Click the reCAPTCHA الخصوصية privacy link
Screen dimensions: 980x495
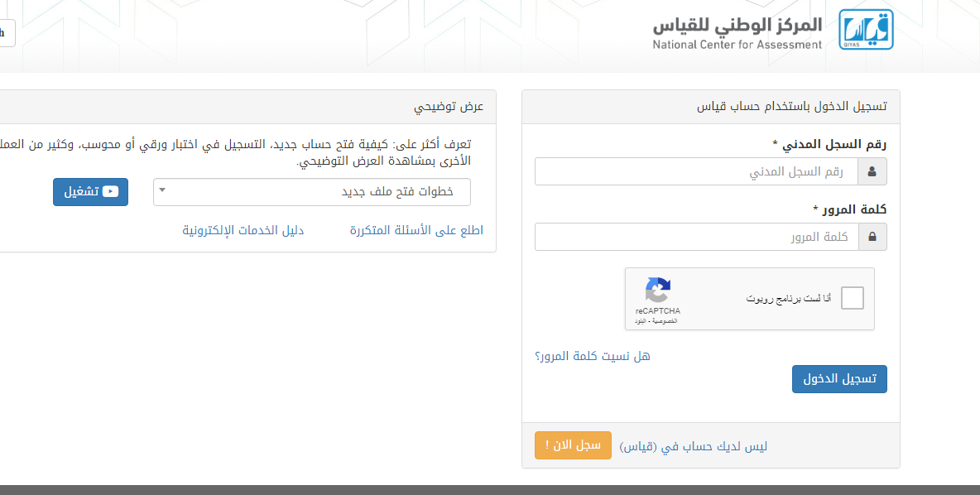[x=666, y=320]
